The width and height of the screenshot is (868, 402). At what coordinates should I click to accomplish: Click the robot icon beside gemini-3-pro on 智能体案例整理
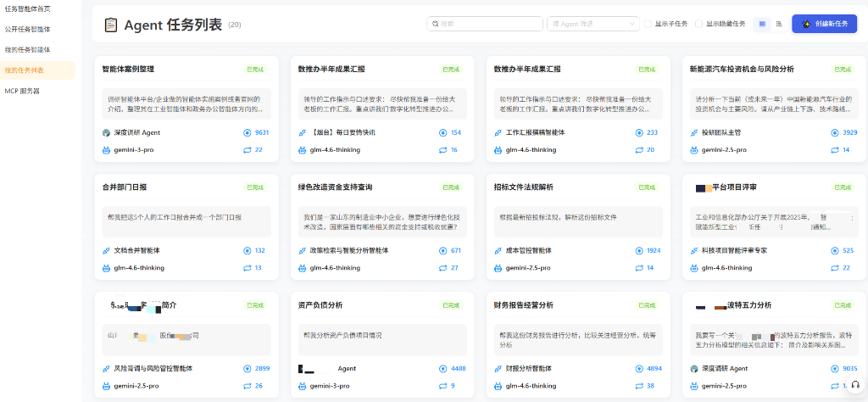[x=106, y=149]
